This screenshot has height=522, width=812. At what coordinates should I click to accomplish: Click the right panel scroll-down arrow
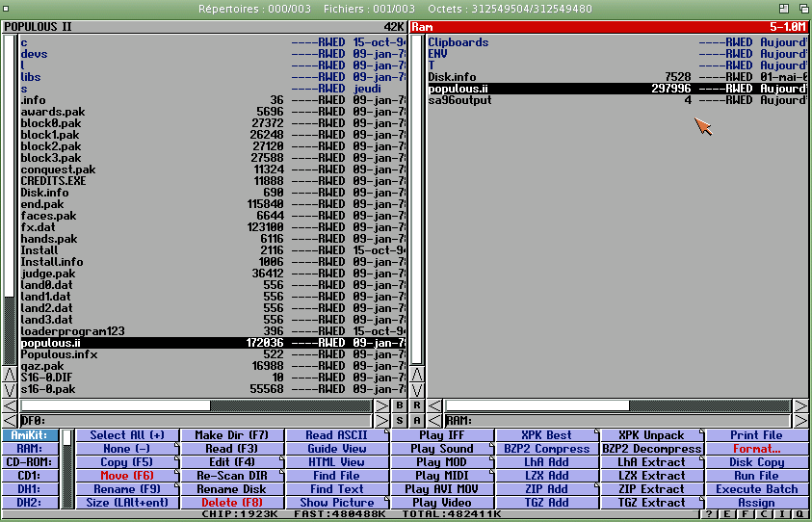[x=417, y=389]
